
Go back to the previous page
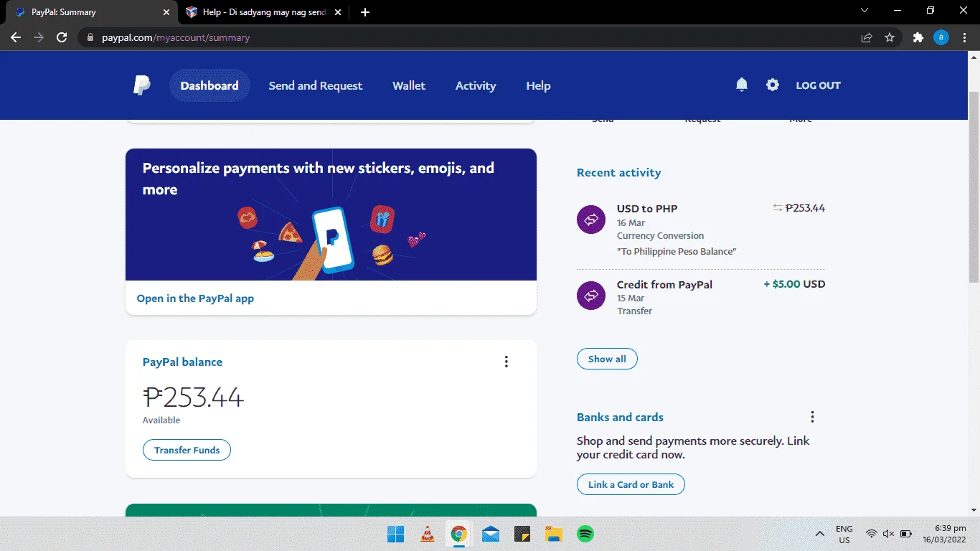pyautogui.click(x=16, y=37)
